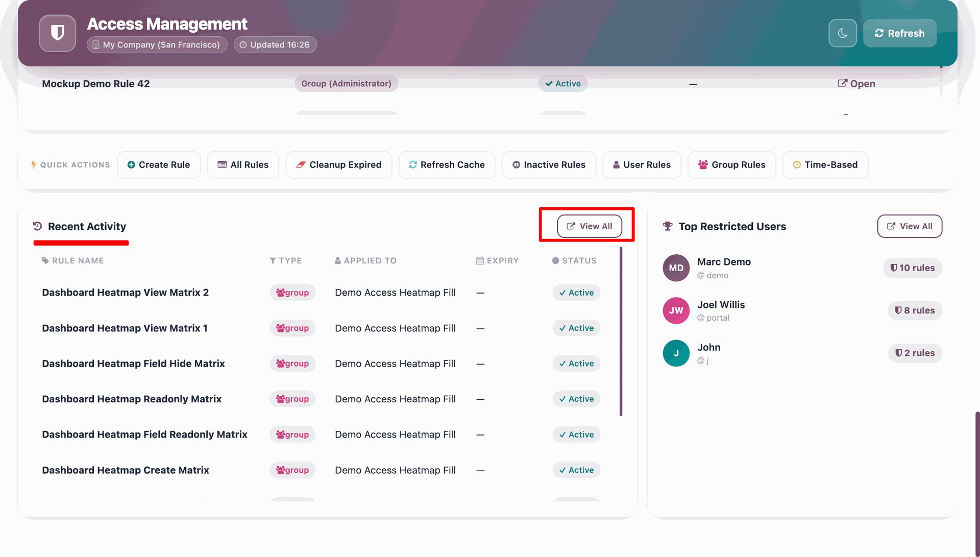Viewport: 980px width, 557px height.
Task: Click Type column header
Action: click(285, 261)
